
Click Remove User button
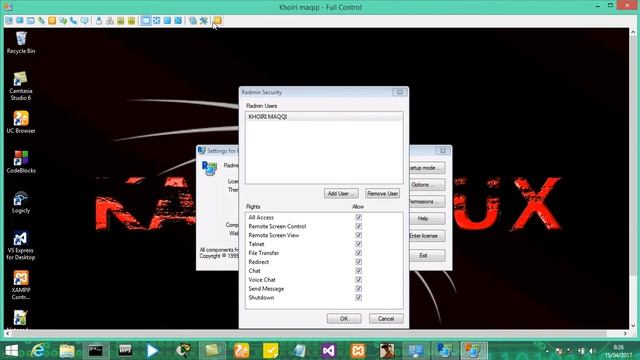382,193
